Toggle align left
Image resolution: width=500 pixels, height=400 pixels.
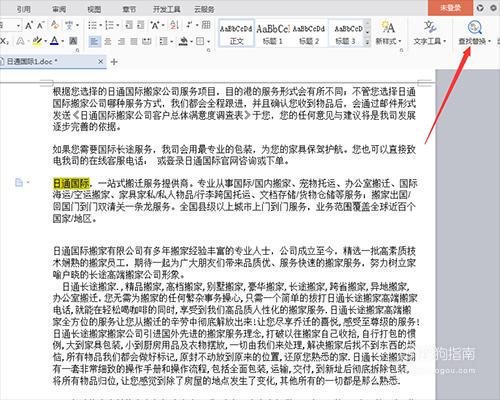(x=95, y=41)
